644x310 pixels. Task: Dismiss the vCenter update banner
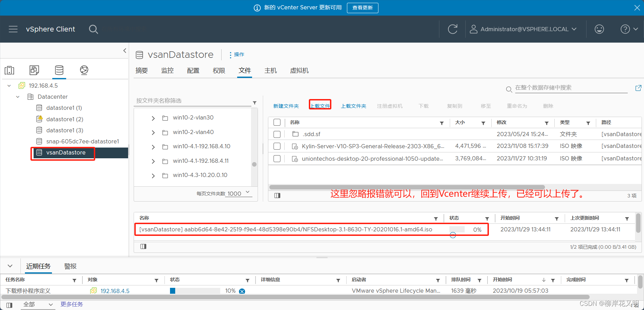point(637,8)
